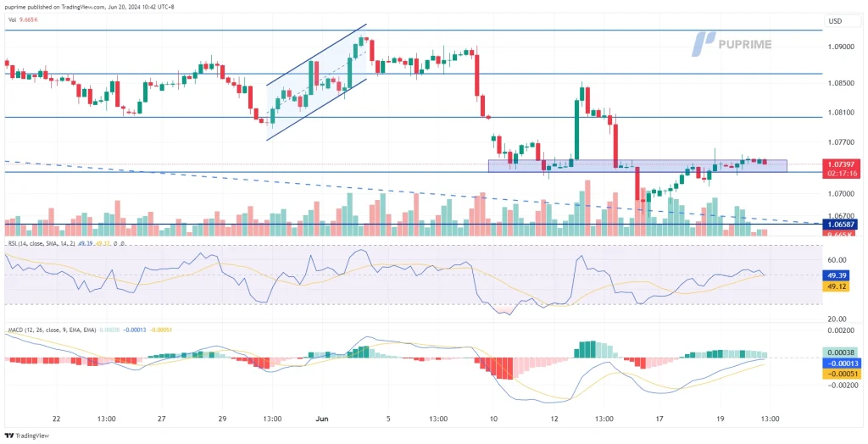
Task: Click the green MACD histogram label 0.00038
Action: (x=839, y=352)
